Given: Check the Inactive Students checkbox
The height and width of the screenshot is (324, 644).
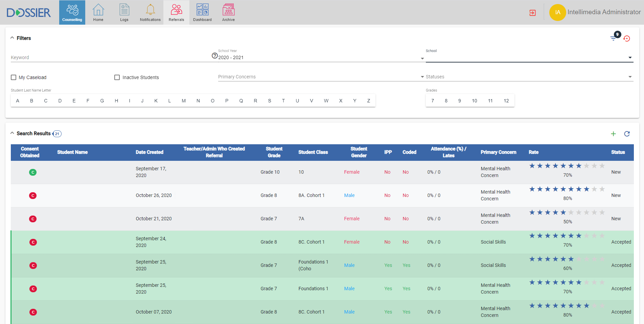Looking at the screenshot, I should [117, 77].
